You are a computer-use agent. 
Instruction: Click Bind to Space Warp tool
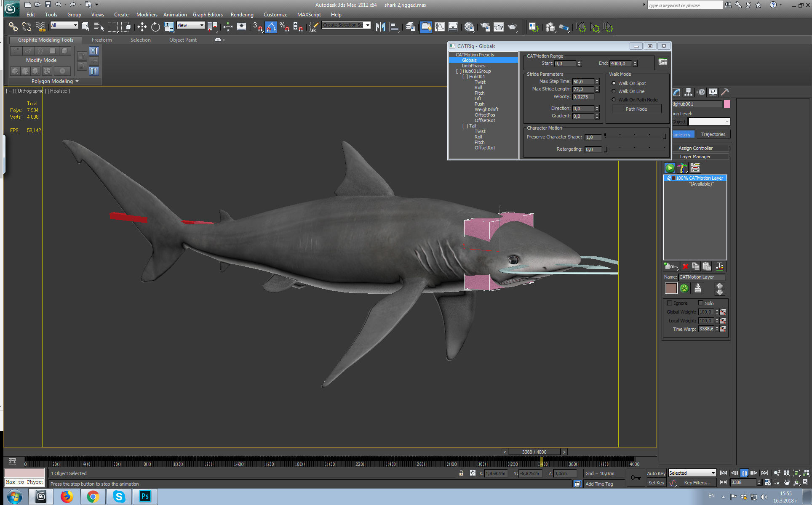(40, 27)
